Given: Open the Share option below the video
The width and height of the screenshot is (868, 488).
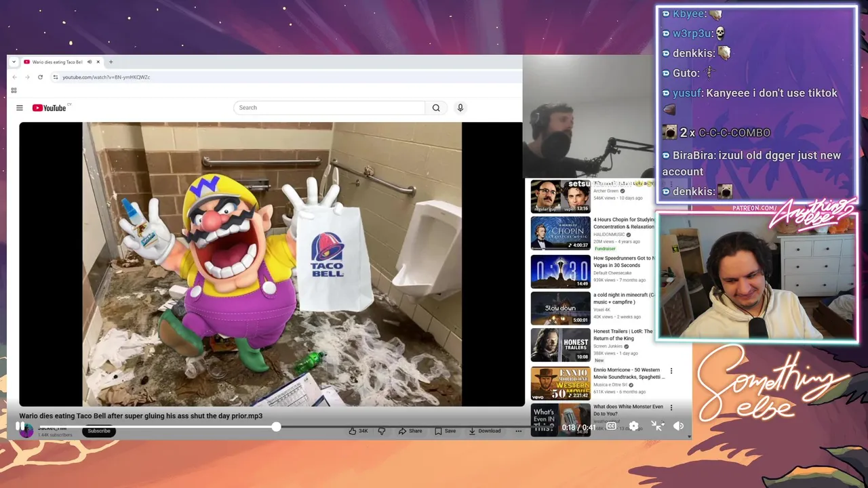Looking at the screenshot, I should tap(410, 431).
